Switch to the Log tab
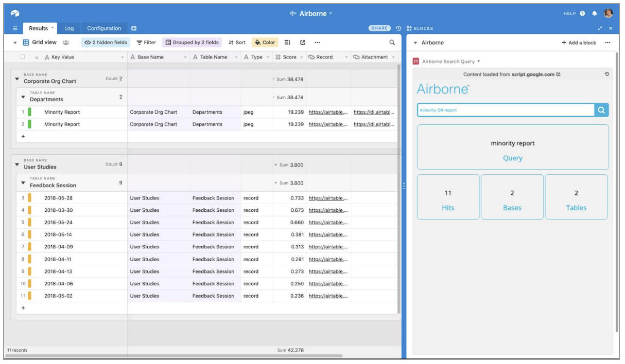 (69, 28)
